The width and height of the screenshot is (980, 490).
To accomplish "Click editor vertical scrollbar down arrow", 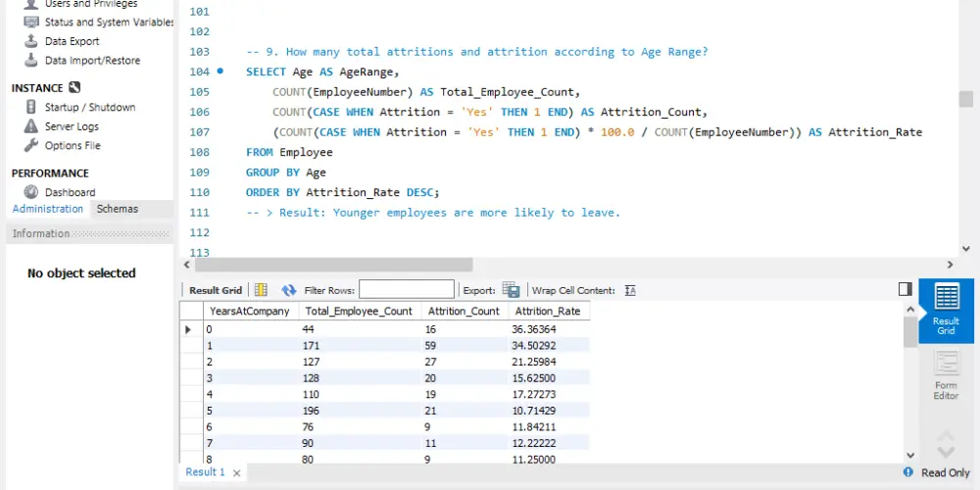I will coord(966,248).
